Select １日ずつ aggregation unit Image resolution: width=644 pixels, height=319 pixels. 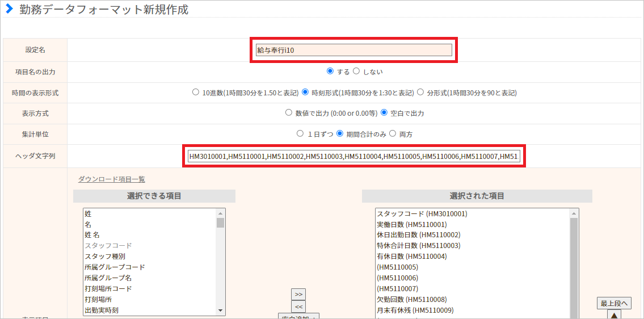tap(300, 133)
